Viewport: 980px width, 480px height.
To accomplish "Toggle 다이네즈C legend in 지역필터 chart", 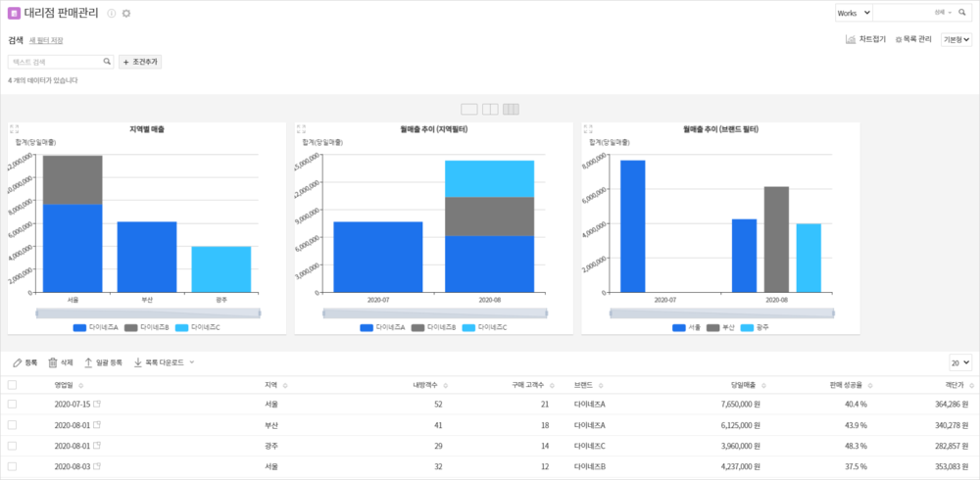I will [x=484, y=327].
